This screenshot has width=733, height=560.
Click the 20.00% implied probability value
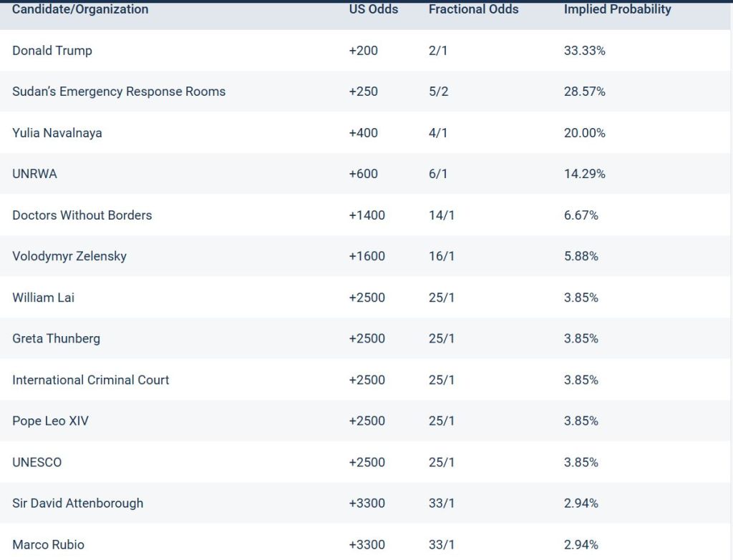coord(584,133)
